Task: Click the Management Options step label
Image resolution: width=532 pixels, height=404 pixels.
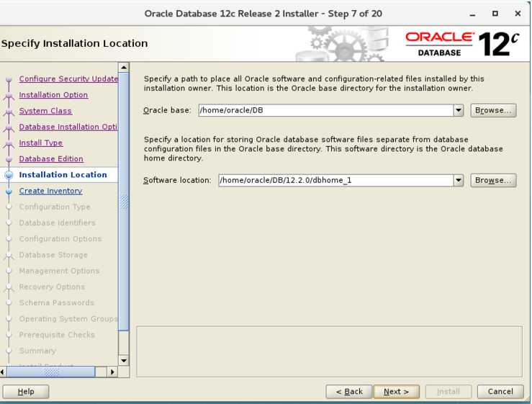Action: coord(59,271)
